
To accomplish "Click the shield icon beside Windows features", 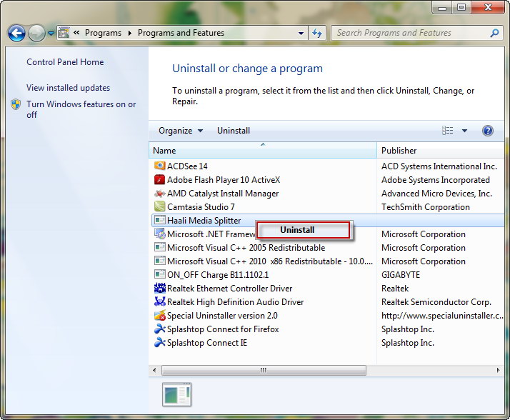I will click(x=16, y=104).
